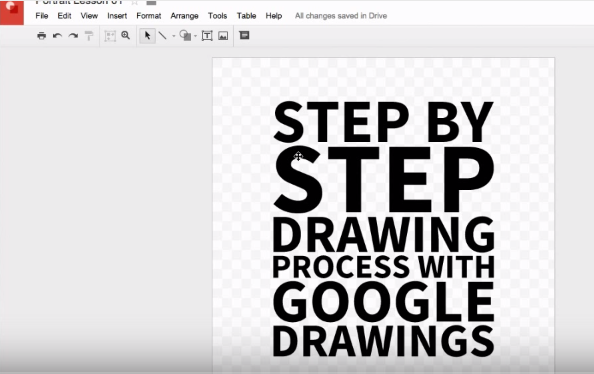The image size is (594, 374).
Task: Click the large 'STEP' heading on canvas
Action: tap(384, 179)
